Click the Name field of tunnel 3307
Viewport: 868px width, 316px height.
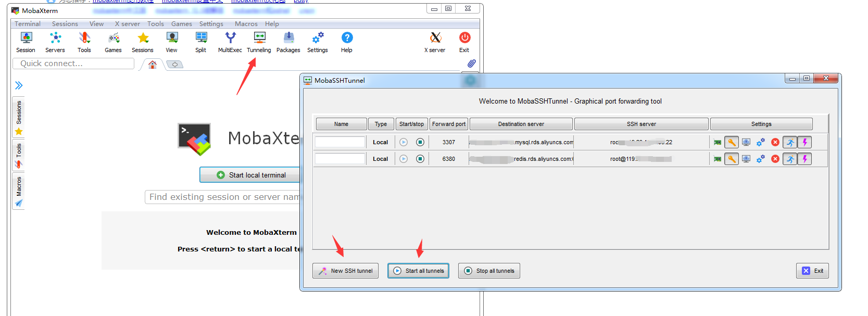pyautogui.click(x=340, y=142)
